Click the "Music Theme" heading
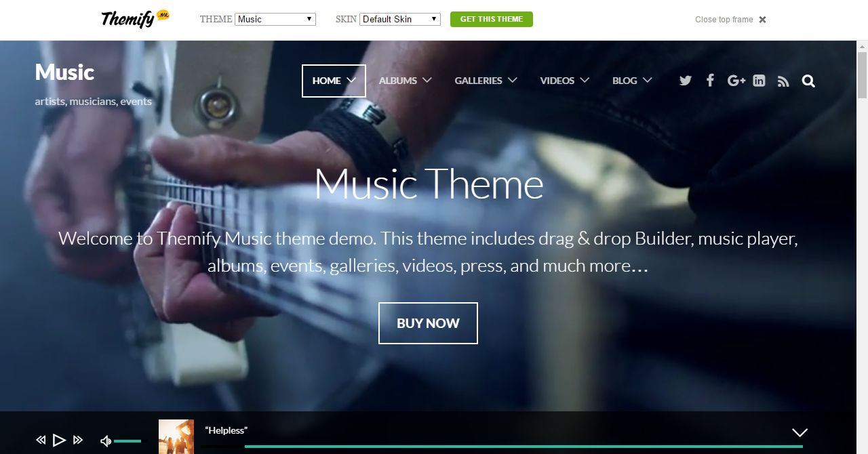Image resolution: width=868 pixels, height=454 pixels. (x=429, y=184)
